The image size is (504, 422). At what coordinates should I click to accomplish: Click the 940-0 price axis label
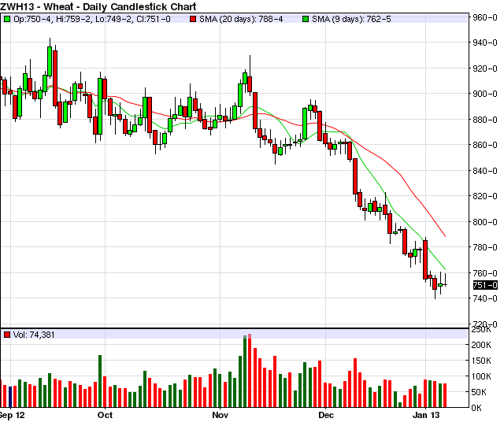tap(485, 43)
